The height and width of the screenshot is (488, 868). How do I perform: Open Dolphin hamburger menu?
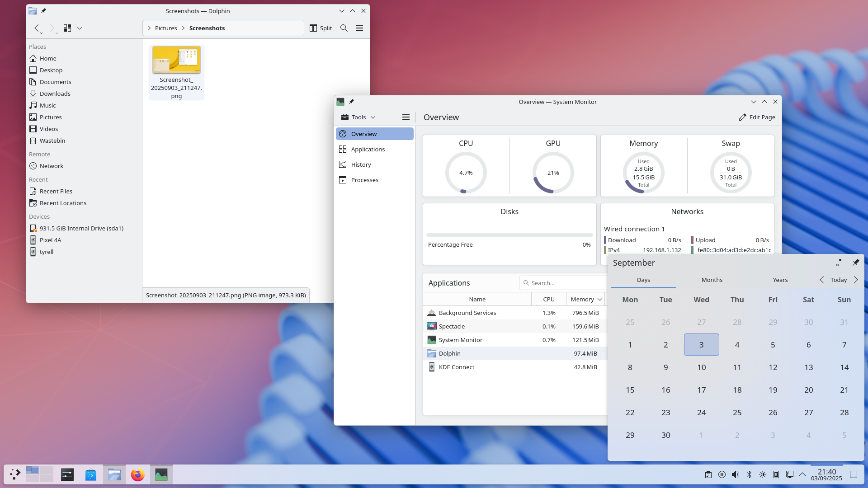click(x=359, y=28)
